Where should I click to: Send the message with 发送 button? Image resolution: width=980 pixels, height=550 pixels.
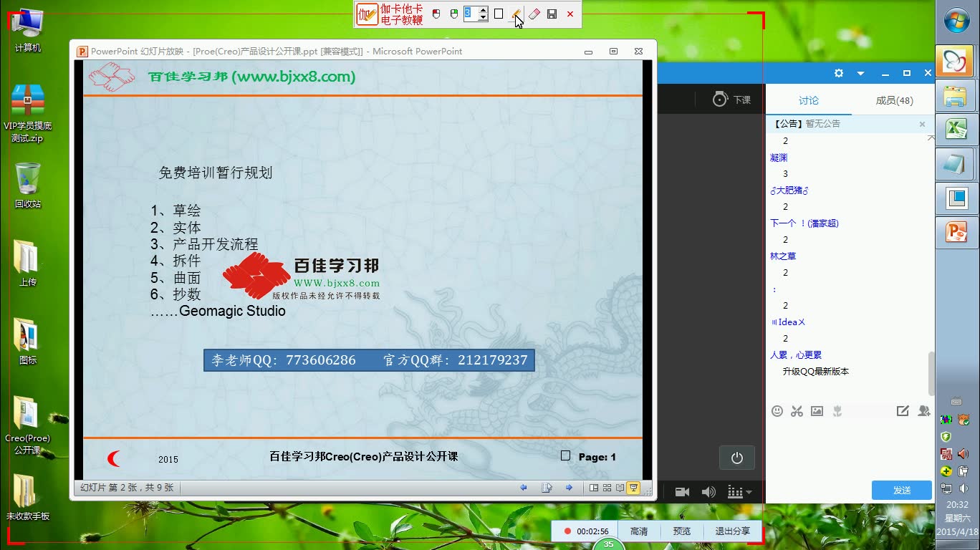pyautogui.click(x=902, y=491)
